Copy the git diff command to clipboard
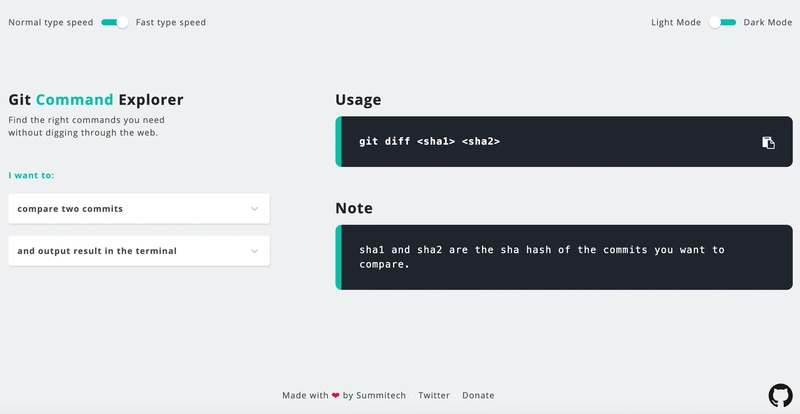This screenshot has height=414, width=800. 768,142
